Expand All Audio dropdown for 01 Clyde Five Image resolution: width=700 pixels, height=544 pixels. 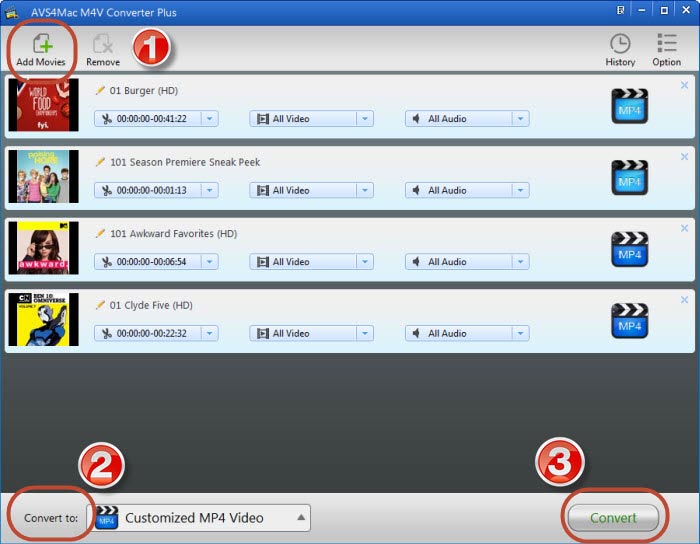tap(467, 333)
